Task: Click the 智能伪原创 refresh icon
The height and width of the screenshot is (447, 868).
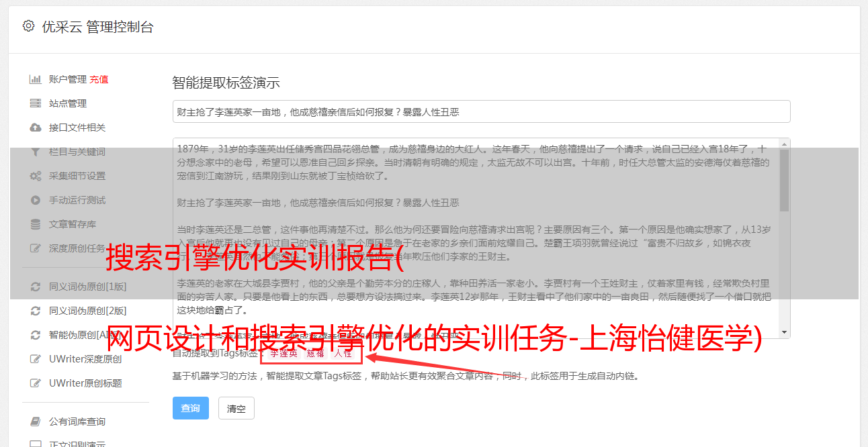Action: (36, 335)
